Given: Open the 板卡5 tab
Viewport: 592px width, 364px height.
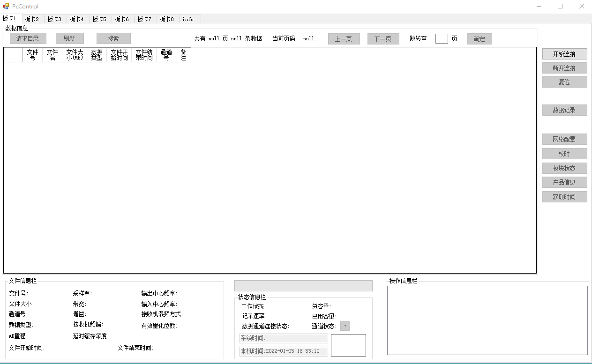Looking at the screenshot, I should coord(99,19).
